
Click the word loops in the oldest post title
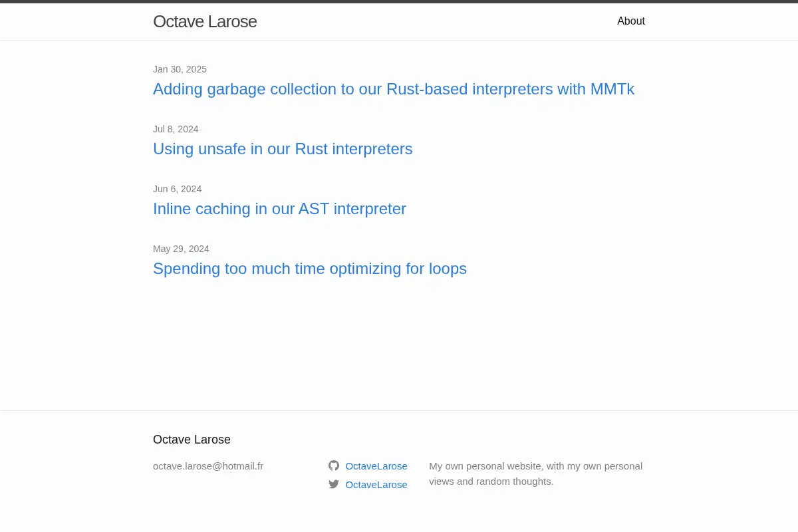click(448, 269)
